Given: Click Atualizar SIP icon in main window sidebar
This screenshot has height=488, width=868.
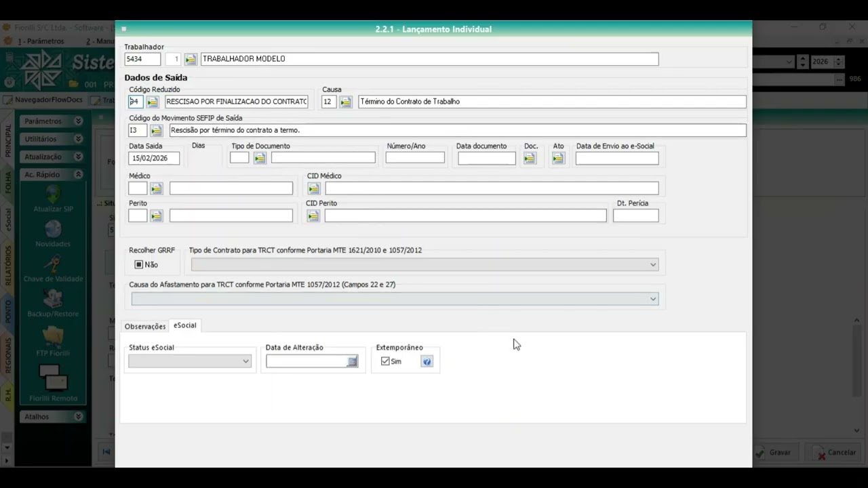Looking at the screenshot, I should (x=53, y=195).
